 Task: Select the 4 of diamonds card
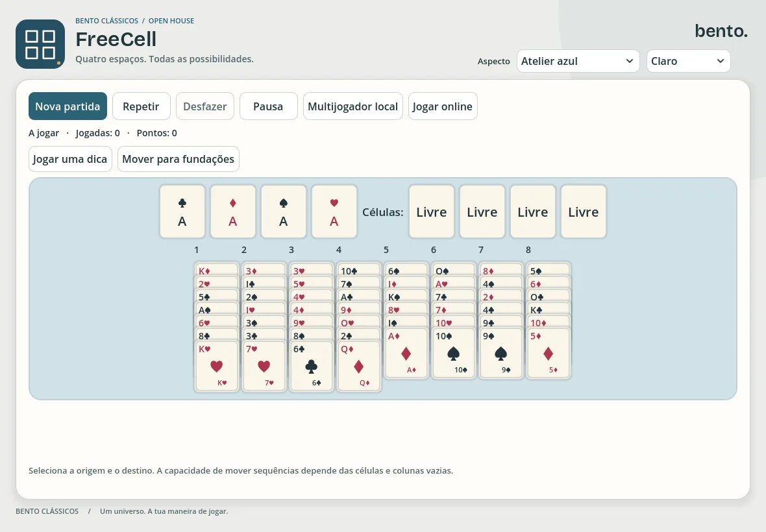(x=312, y=309)
